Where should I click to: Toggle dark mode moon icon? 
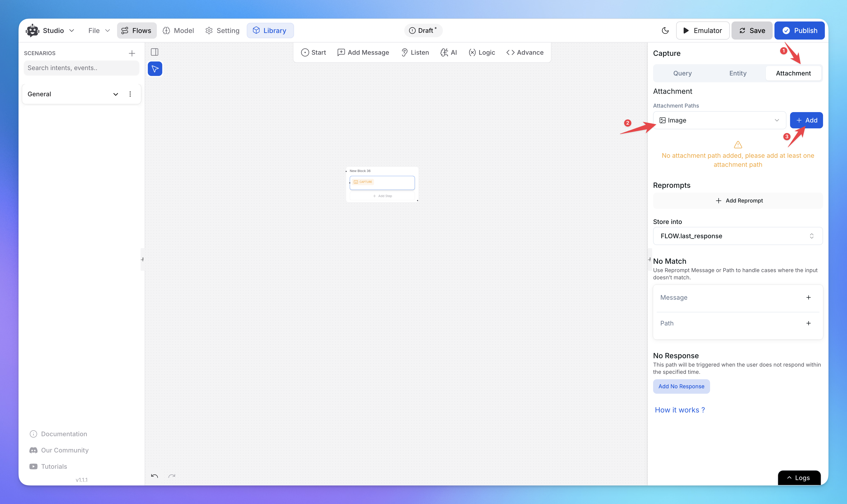tap(665, 31)
